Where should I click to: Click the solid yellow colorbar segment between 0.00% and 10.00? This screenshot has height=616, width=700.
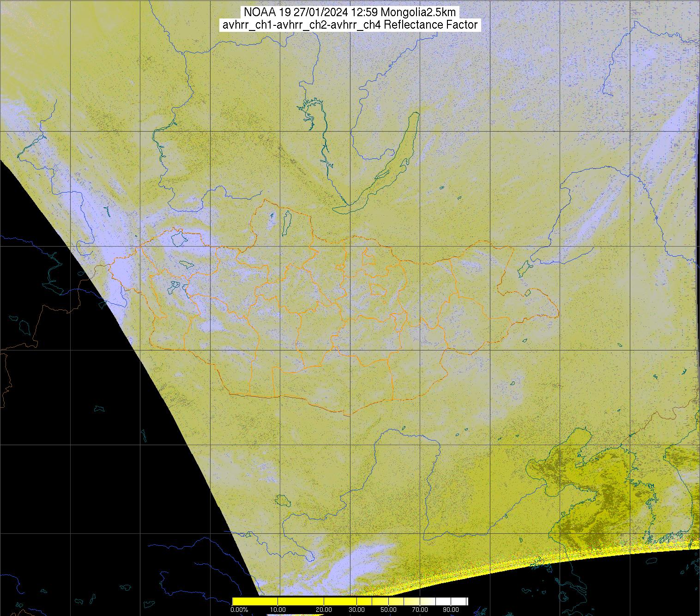click(x=254, y=601)
